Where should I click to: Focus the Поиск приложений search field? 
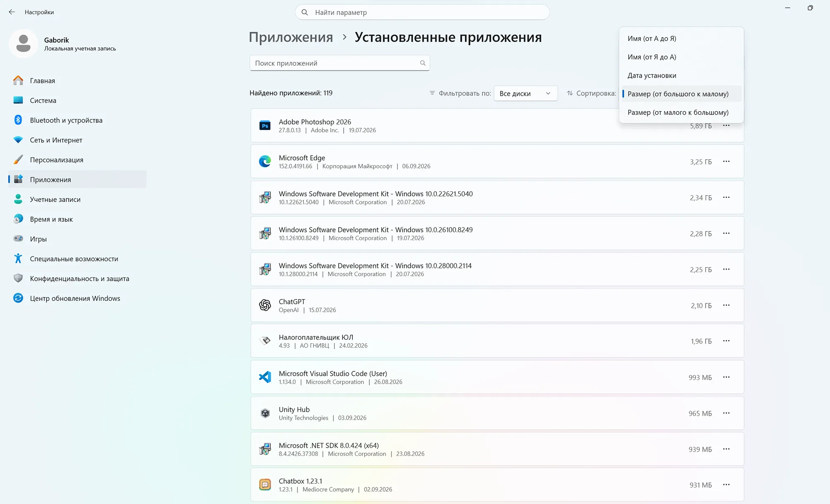(x=339, y=63)
